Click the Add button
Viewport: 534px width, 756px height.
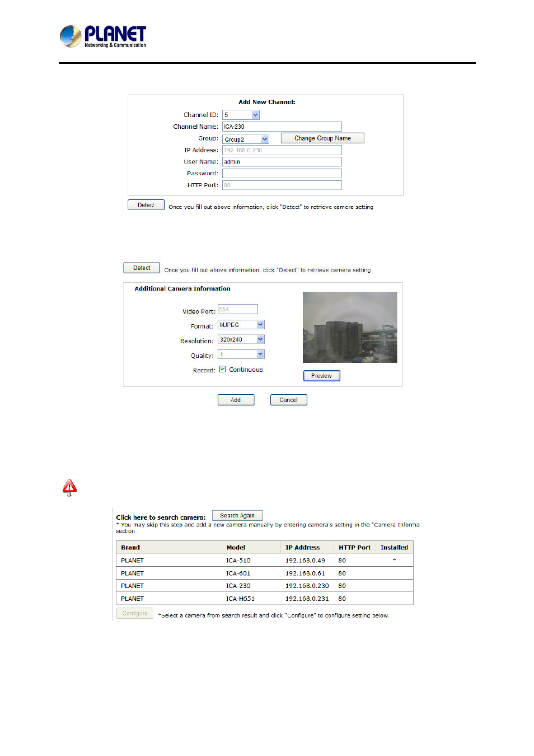[x=236, y=400]
